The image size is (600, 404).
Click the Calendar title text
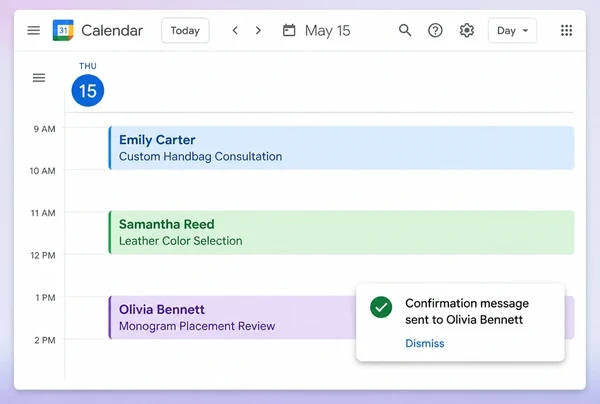pyautogui.click(x=112, y=31)
